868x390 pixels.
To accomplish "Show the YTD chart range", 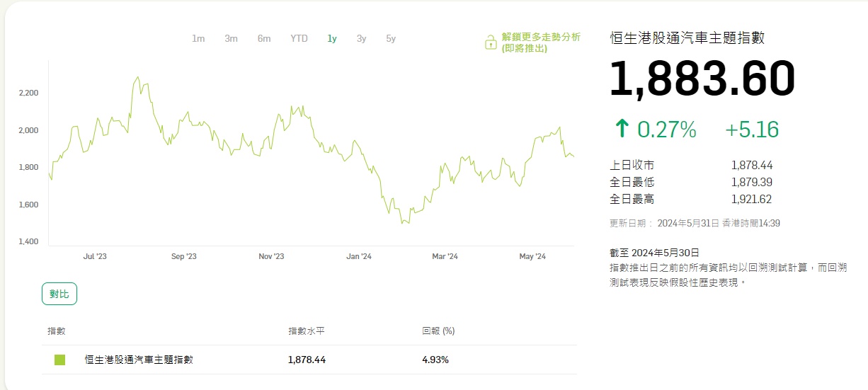I will point(299,39).
